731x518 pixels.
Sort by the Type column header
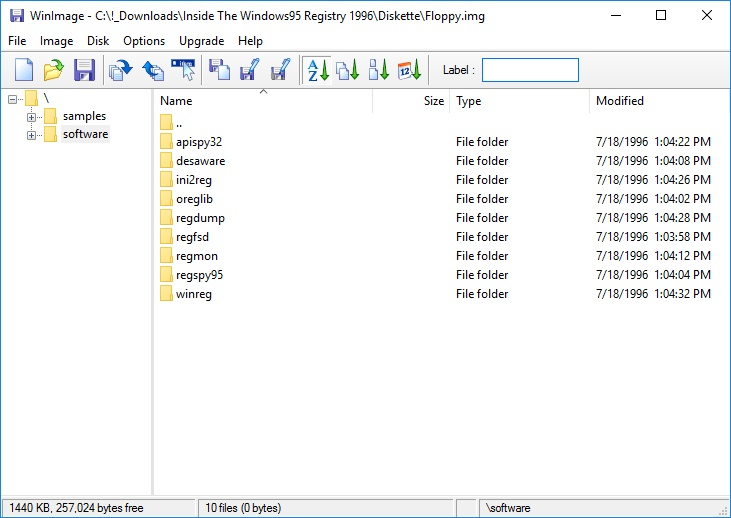(519, 101)
